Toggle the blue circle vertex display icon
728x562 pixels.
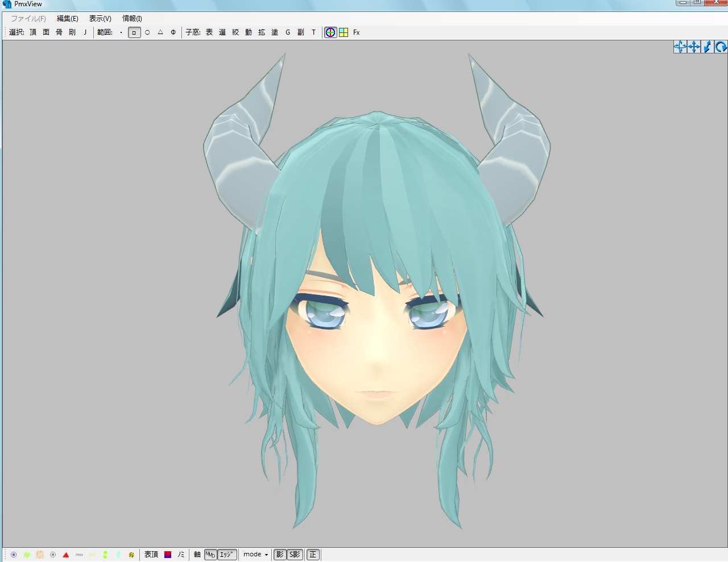(x=14, y=555)
